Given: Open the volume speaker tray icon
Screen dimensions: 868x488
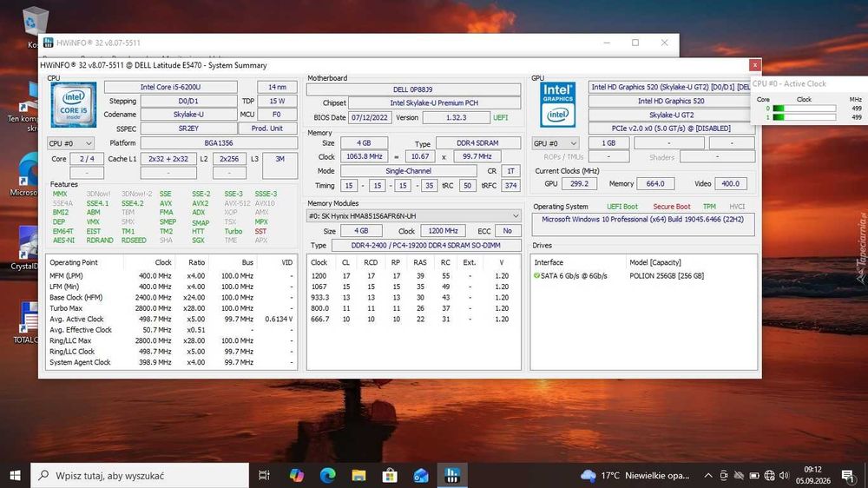Looking at the screenshot, I should [x=784, y=475].
